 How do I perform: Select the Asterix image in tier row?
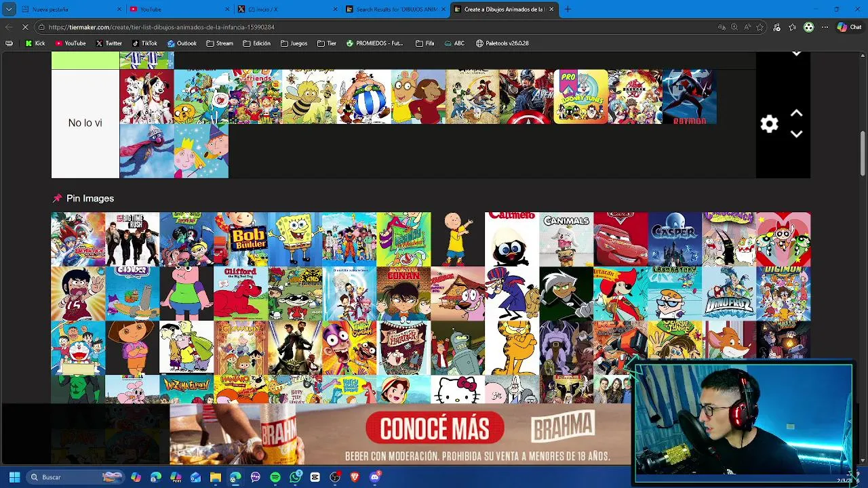[x=364, y=97]
